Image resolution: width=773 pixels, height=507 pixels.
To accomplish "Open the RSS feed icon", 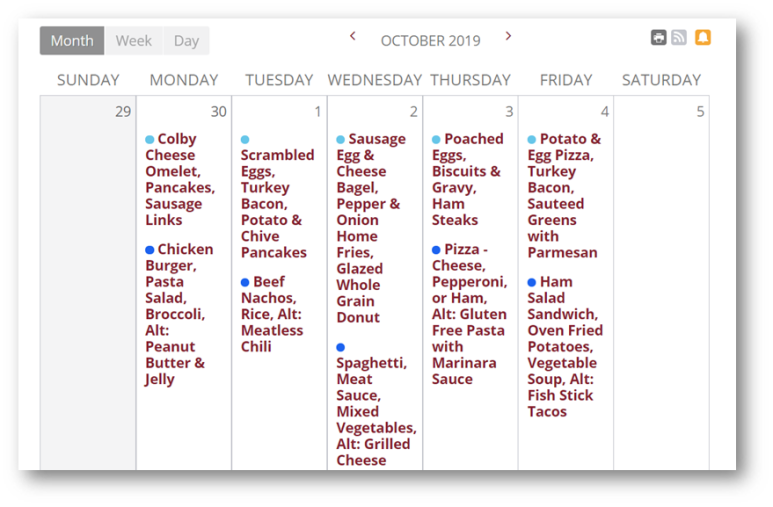I will point(679,37).
